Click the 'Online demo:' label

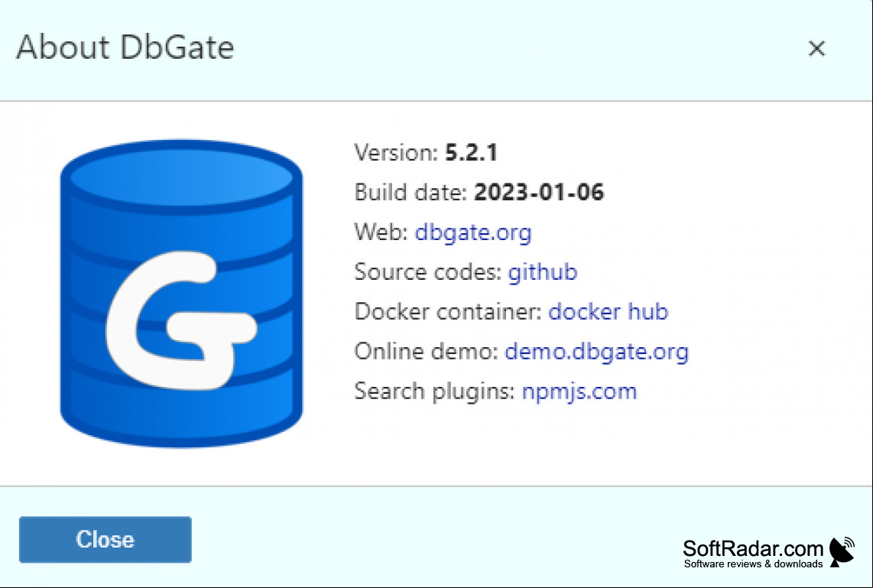[427, 352]
